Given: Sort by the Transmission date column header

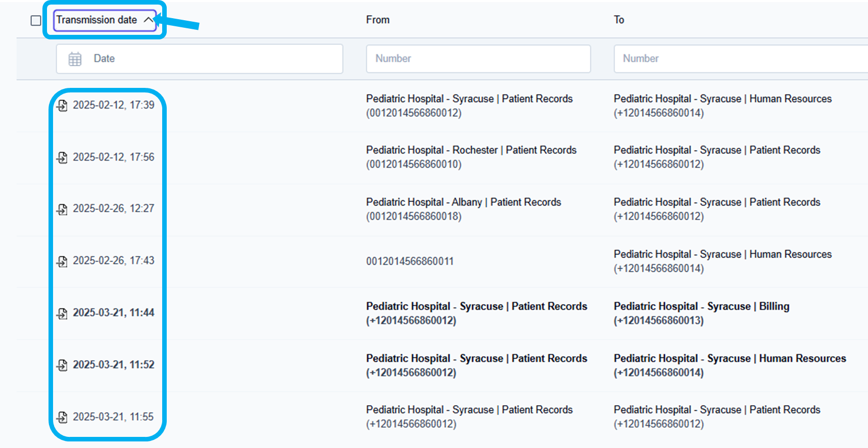Looking at the screenshot, I should 97,20.
